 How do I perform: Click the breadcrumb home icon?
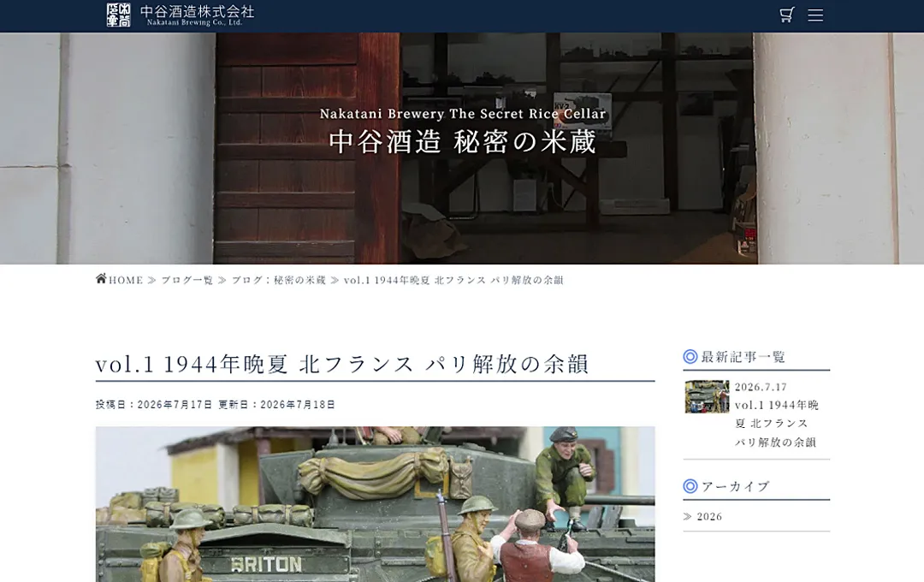tap(101, 279)
